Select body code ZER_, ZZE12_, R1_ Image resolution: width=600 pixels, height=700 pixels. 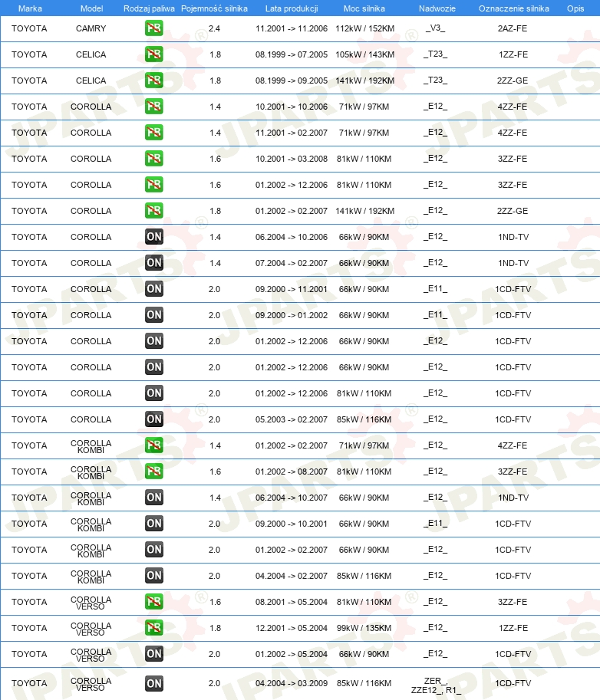[x=436, y=685]
